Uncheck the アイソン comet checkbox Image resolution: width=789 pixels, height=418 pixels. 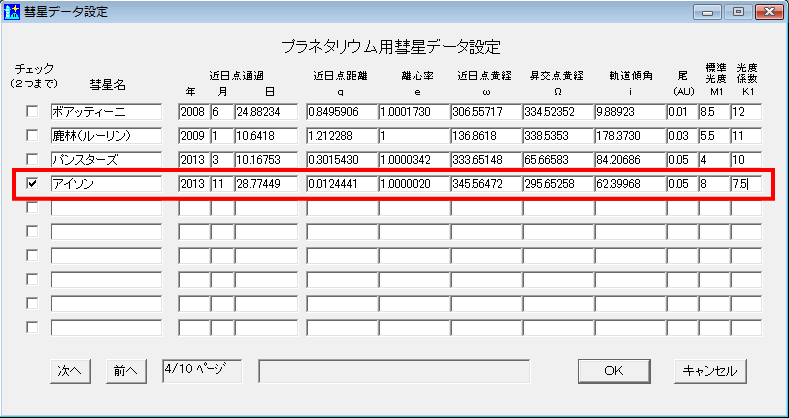[32, 184]
